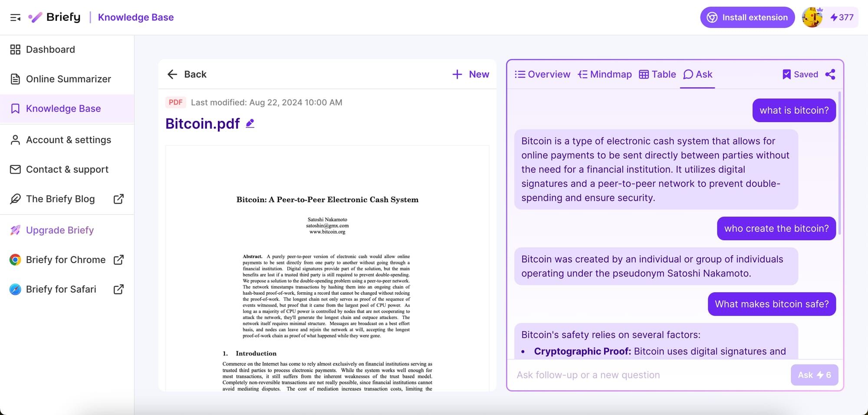Switch to the Table tab
This screenshot has width=868, height=415.
[x=657, y=74]
